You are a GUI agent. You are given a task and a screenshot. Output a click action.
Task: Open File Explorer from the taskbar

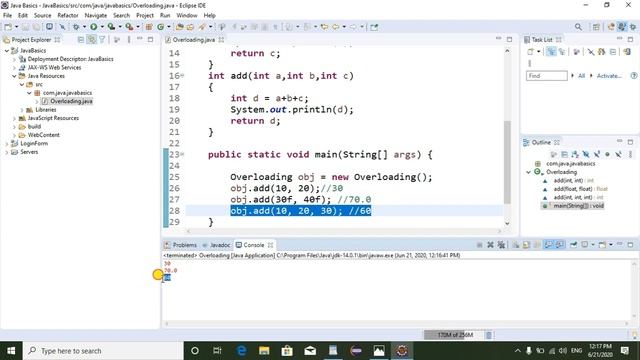tap(264, 351)
